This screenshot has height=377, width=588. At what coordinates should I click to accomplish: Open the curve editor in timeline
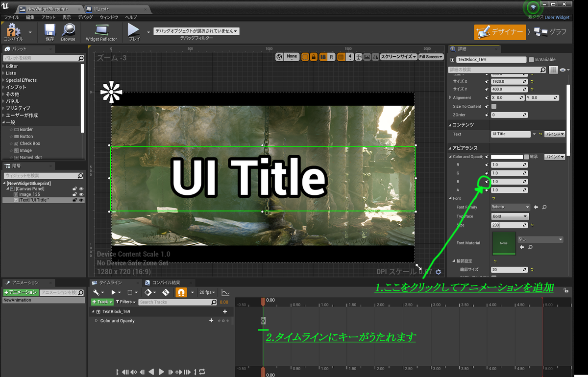[225, 292]
